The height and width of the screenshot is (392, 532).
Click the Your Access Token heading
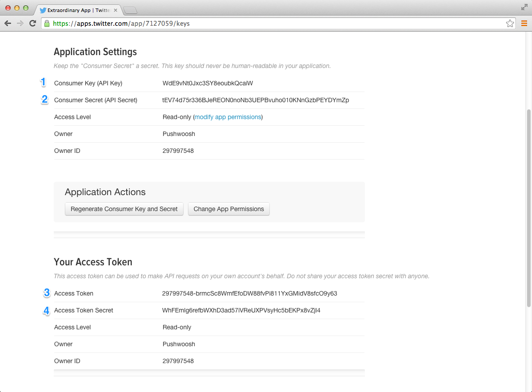point(93,262)
